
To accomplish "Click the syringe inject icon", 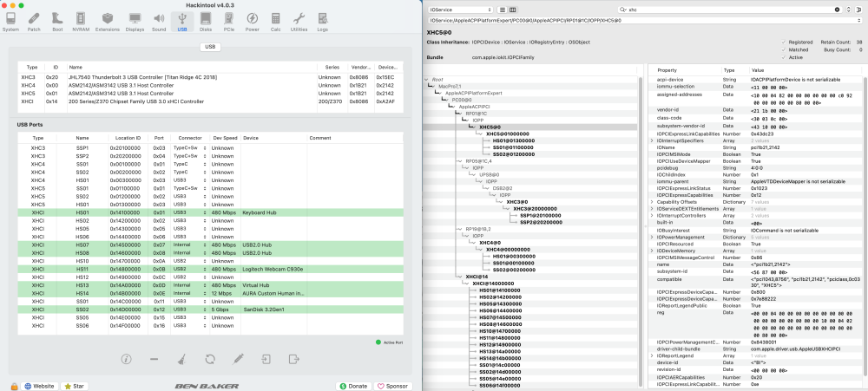I will [x=239, y=359].
